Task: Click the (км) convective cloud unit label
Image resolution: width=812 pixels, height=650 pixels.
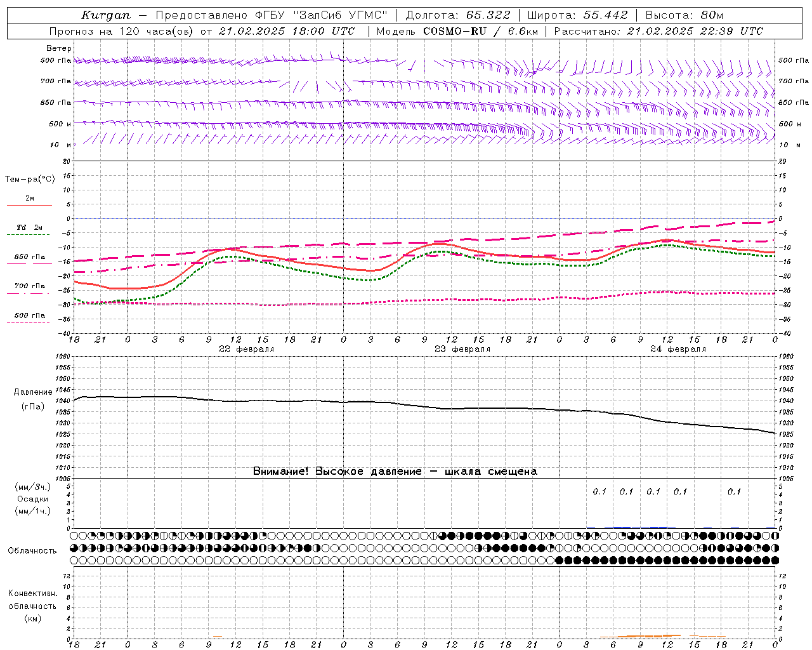Action: pos(33,618)
